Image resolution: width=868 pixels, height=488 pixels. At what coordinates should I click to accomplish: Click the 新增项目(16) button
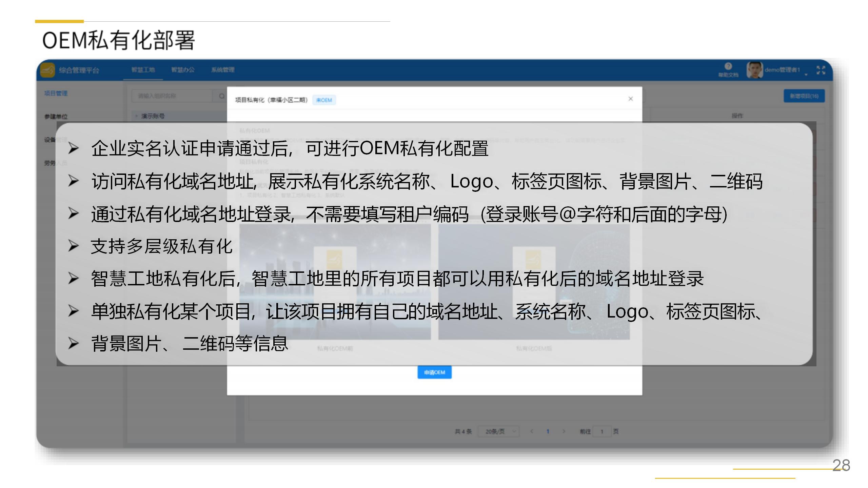coord(804,96)
